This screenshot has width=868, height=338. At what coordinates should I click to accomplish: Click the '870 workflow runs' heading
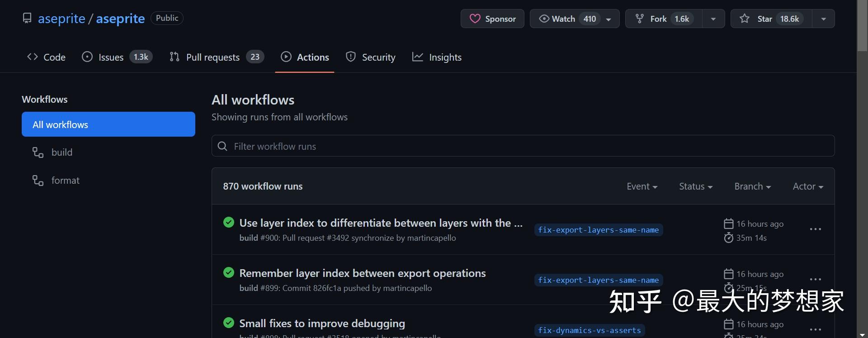(x=263, y=186)
